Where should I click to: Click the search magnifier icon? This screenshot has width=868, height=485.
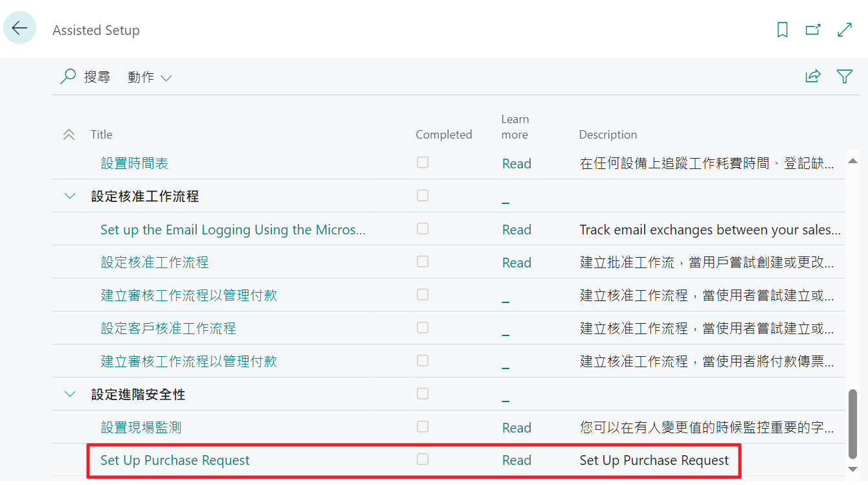point(68,77)
